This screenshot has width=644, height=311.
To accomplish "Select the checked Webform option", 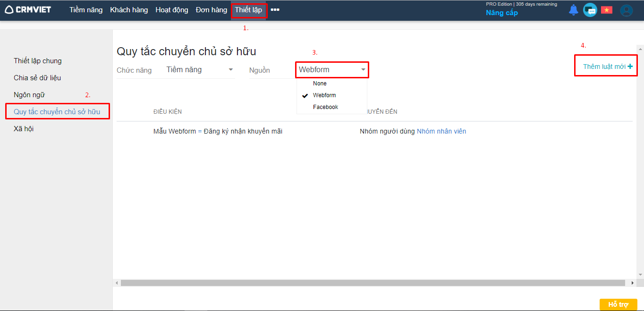I will [x=324, y=95].
